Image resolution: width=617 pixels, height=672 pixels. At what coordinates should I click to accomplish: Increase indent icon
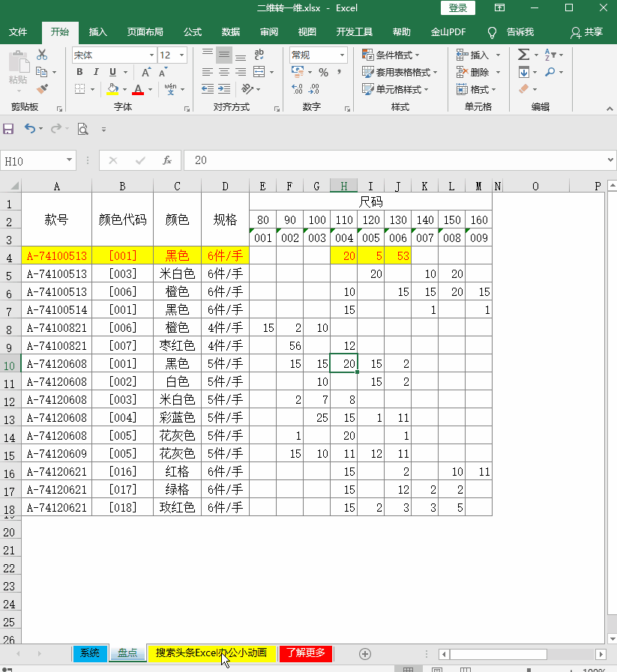(224, 89)
